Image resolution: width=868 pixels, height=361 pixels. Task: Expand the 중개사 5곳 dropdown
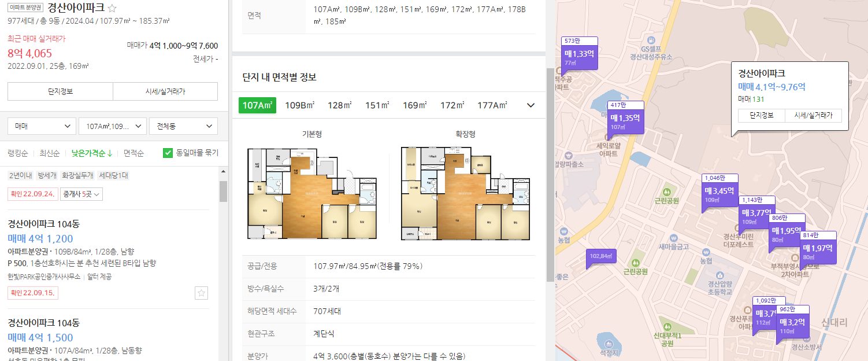pyautogui.click(x=81, y=194)
